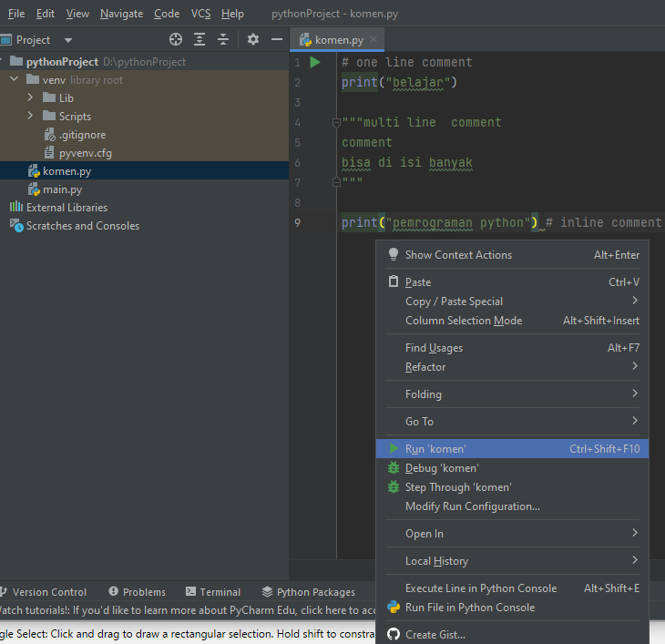This screenshot has width=665, height=644.
Task: Open the View menu
Action: point(77,14)
